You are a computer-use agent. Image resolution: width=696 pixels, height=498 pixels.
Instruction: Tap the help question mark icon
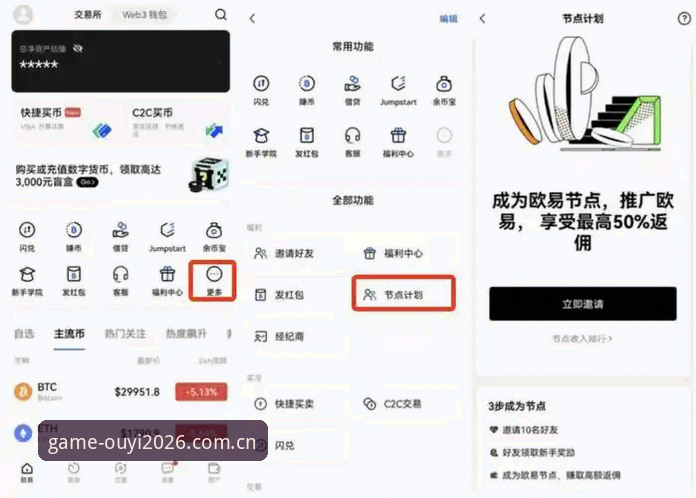point(684,18)
